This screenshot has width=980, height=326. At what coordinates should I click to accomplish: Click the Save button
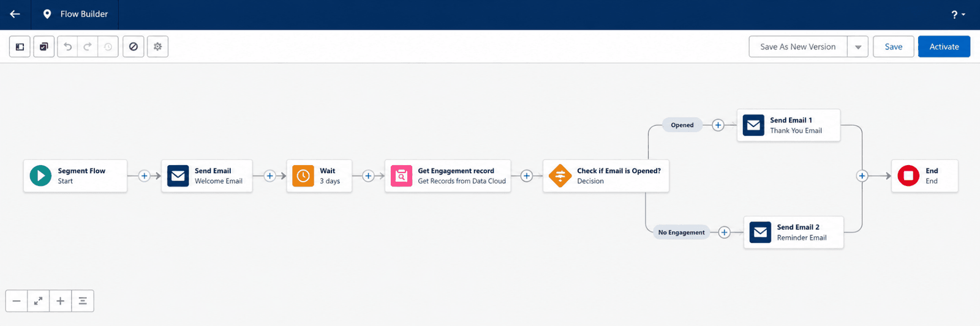894,46
